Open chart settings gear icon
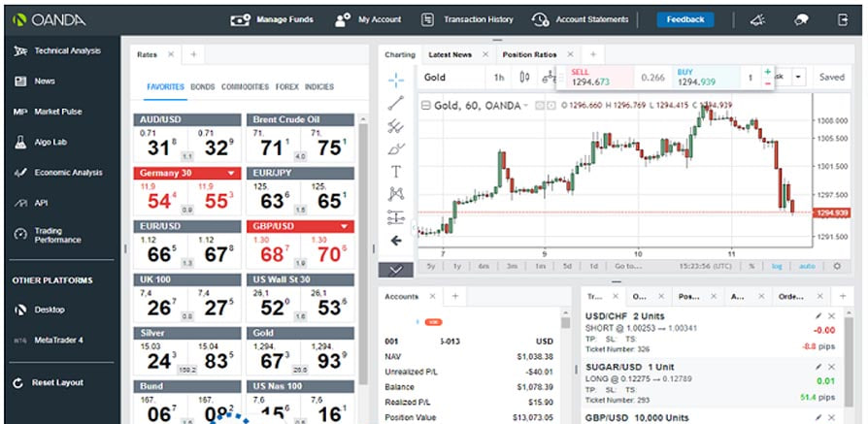The image size is (868, 424). pos(837,266)
